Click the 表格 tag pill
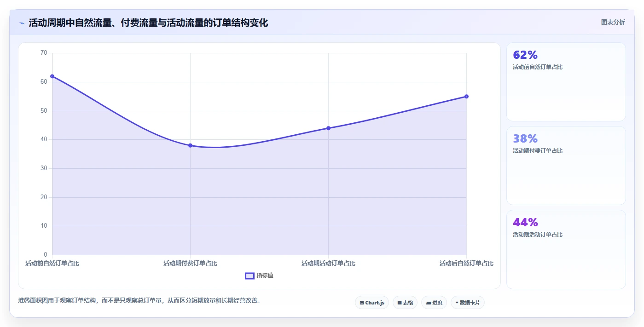Image resolution: width=644 pixels, height=327 pixels. pyautogui.click(x=405, y=303)
